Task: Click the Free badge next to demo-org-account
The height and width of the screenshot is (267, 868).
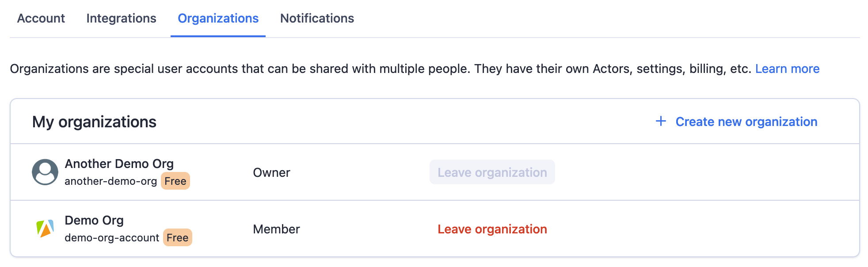Action: [x=178, y=237]
